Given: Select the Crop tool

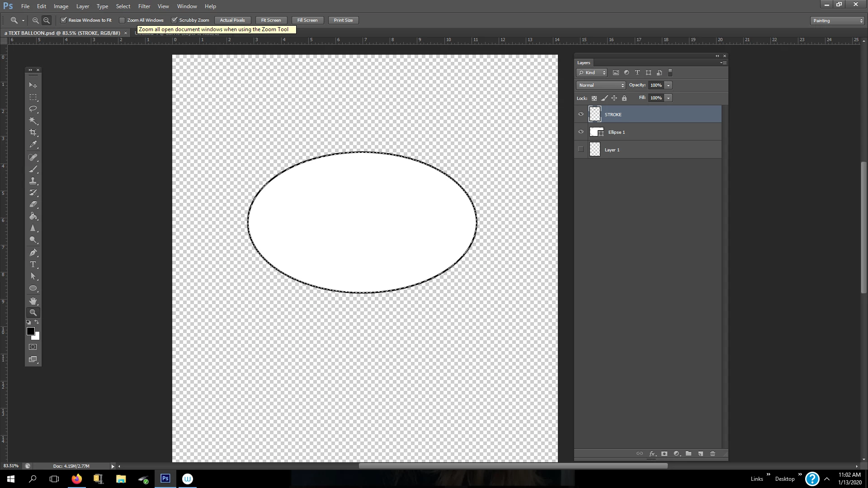Looking at the screenshot, I should pos(33,132).
